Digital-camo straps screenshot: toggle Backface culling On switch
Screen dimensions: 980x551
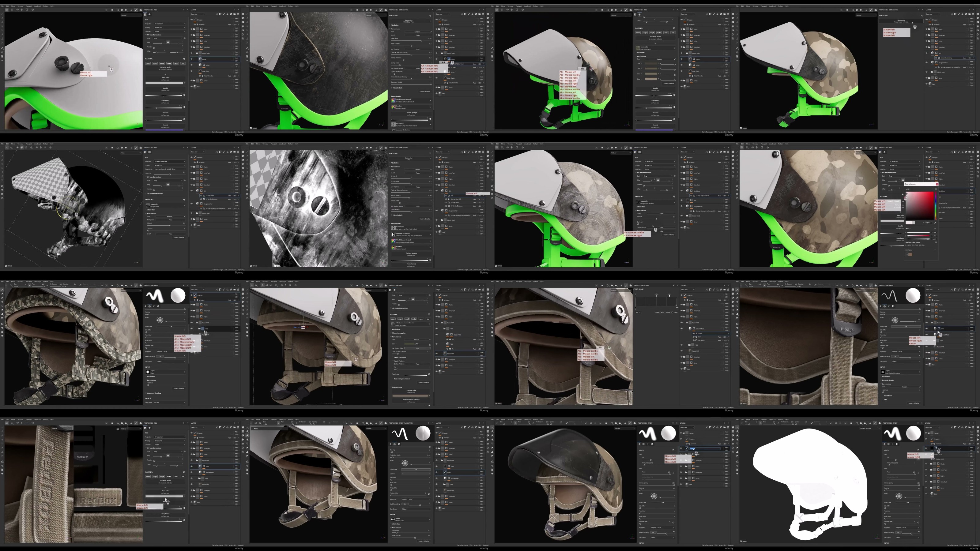[161, 356]
